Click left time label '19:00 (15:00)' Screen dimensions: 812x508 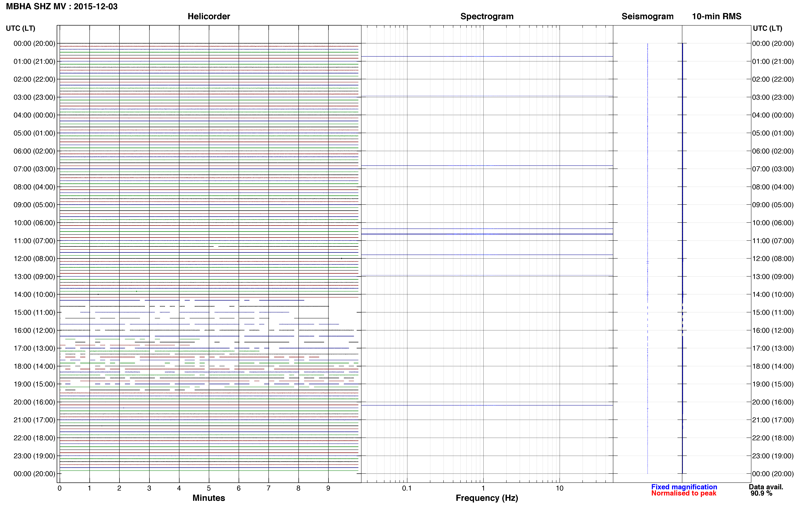point(35,384)
